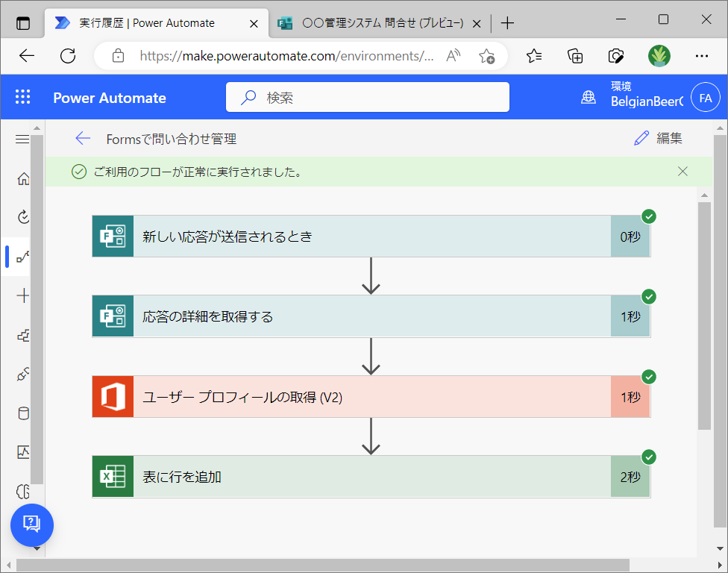Open browser Collections icon
This screenshot has height=573, width=728.
pyautogui.click(x=575, y=56)
